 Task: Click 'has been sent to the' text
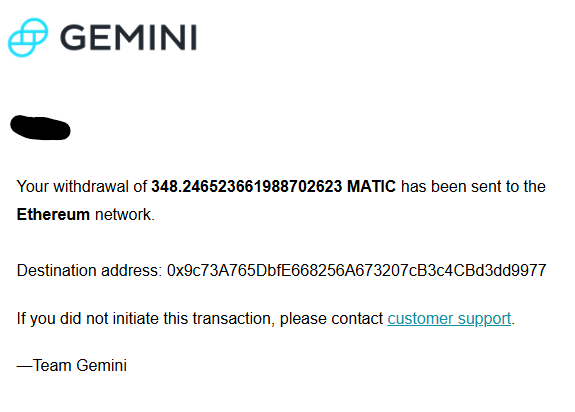pos(473,187)
